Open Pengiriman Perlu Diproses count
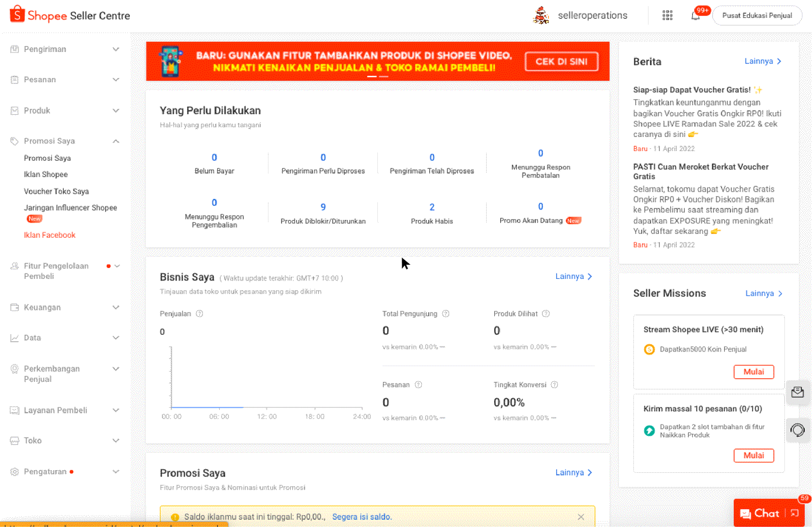 [323, 158]
